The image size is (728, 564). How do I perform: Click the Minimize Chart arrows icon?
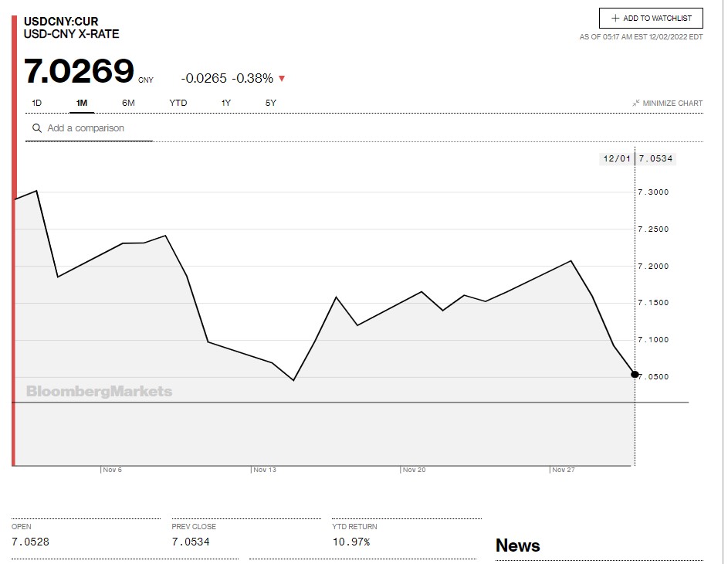[635, 104]
